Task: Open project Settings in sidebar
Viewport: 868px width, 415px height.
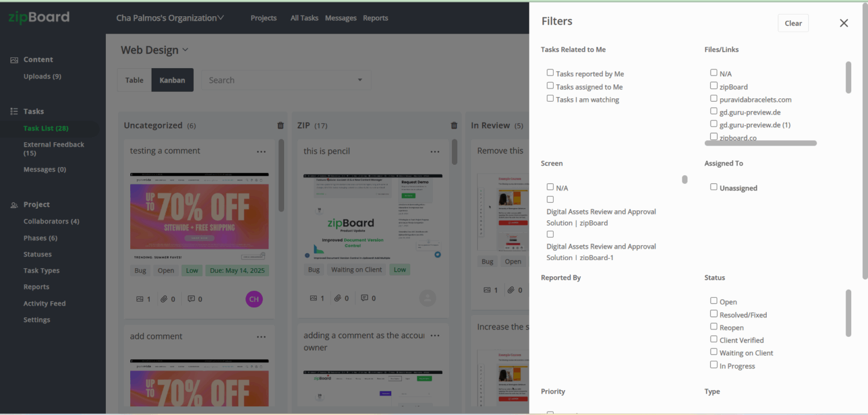Action: pos(37,320)
